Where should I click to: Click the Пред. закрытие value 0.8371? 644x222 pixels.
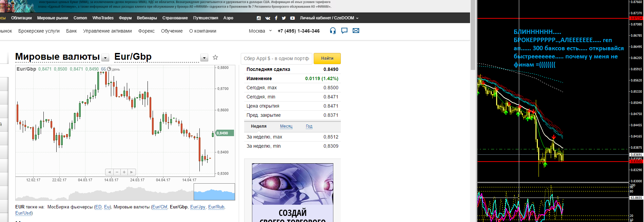click(x=331, y=115)
